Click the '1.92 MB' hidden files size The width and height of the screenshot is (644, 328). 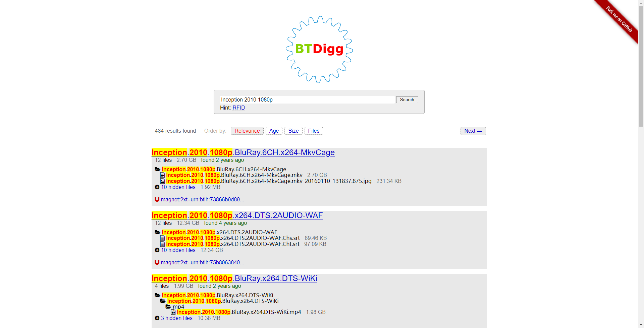click(x=210, y=187)
